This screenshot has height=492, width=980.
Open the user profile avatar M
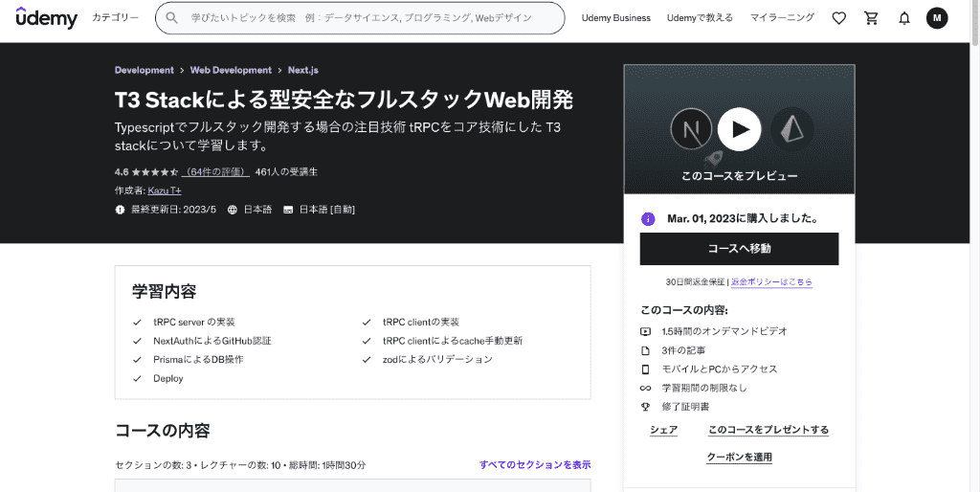pyautogui.click(x=937, y=18)
